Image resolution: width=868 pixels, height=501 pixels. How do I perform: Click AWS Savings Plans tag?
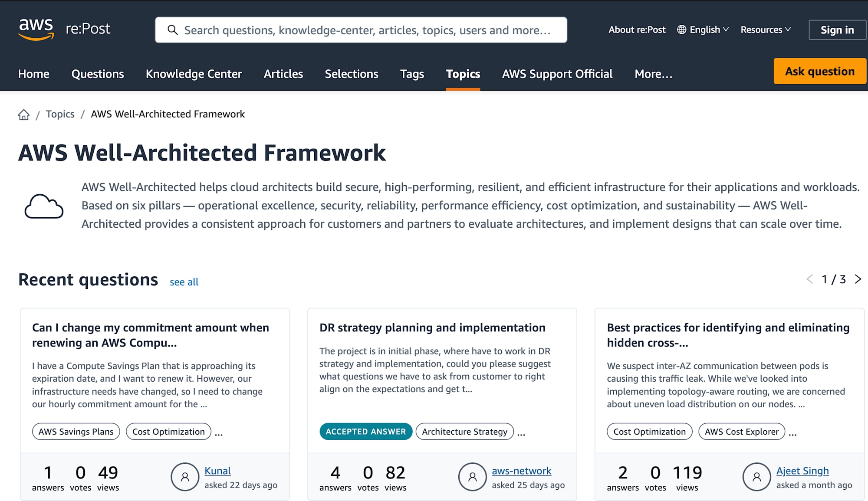coord(76,432)
